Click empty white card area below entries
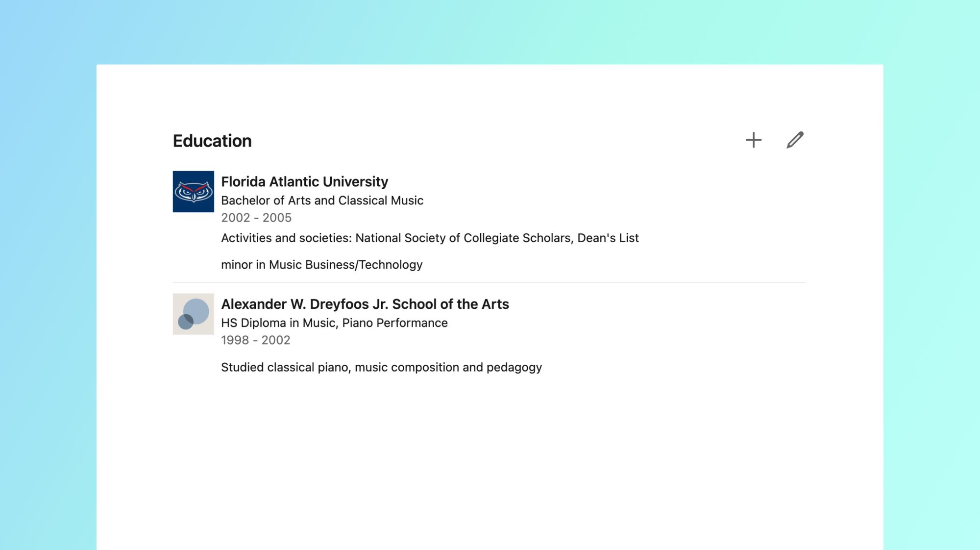980x550 pixels. coord(490,466)
